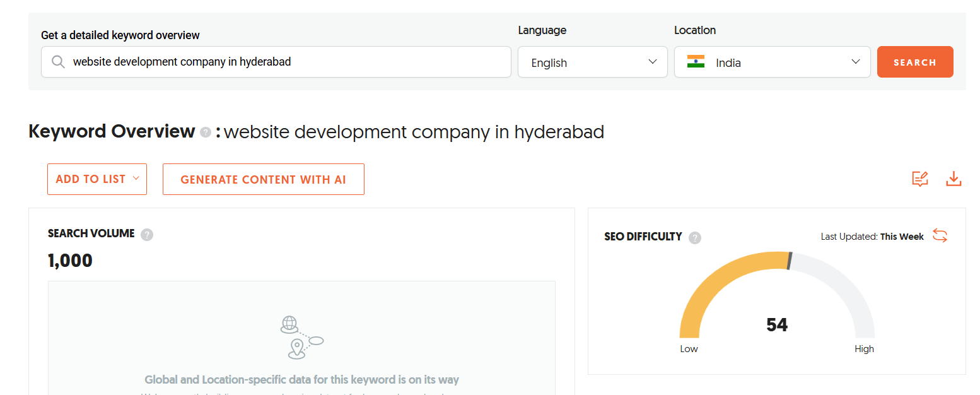
Task: Click the refresh arrows icon in SEO Difficulty
Action: point(940,236)
